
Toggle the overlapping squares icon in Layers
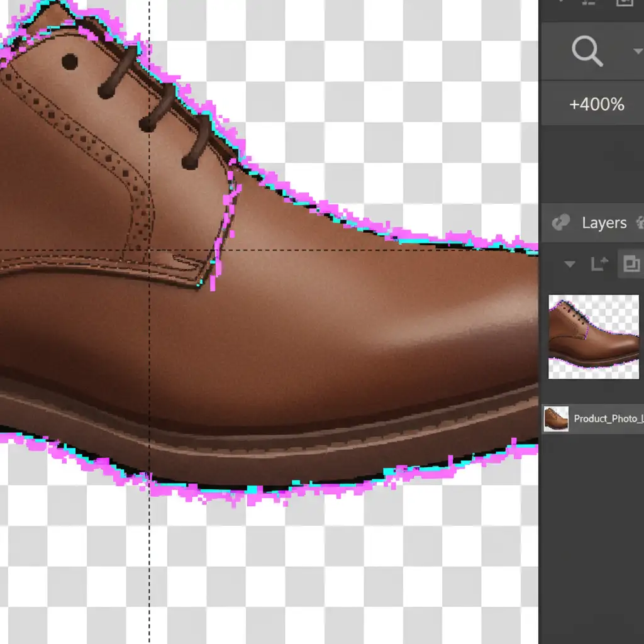(x=630, y=264)
